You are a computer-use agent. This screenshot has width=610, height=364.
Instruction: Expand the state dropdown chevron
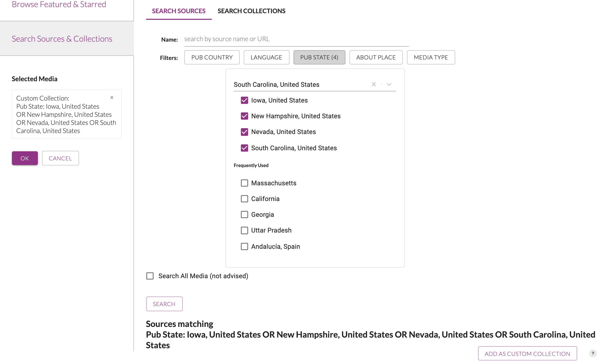tap(389, 85)
